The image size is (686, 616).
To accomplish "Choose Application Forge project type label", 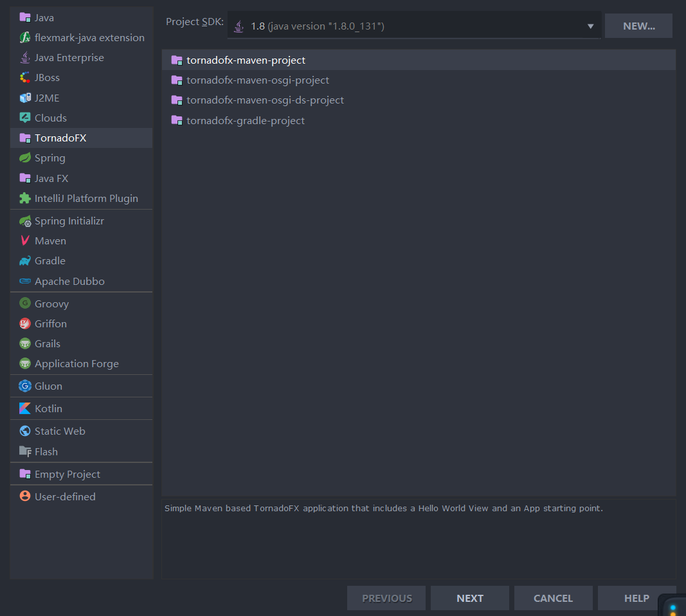I will click(77, 364).
